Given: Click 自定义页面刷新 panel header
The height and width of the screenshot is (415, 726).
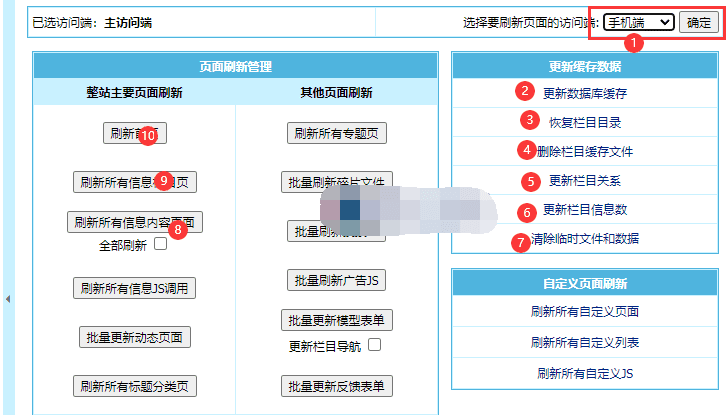Looking at the screenshot, I should tap(585, 283).
